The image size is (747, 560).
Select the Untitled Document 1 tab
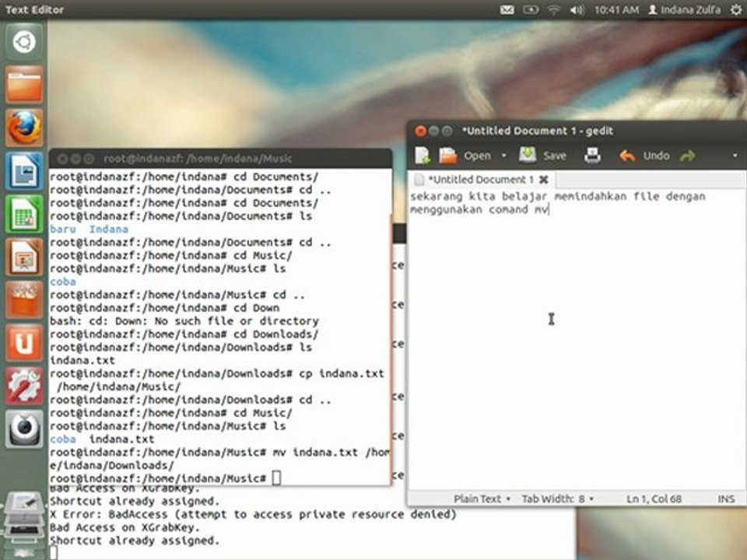(x=480, y=180)
